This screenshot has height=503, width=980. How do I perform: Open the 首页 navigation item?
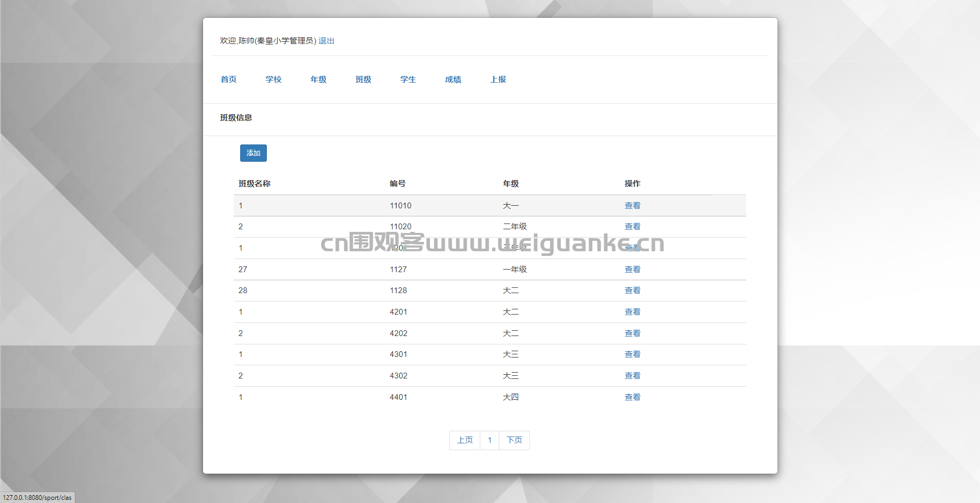pyautogui.click(x=229, y=80)
